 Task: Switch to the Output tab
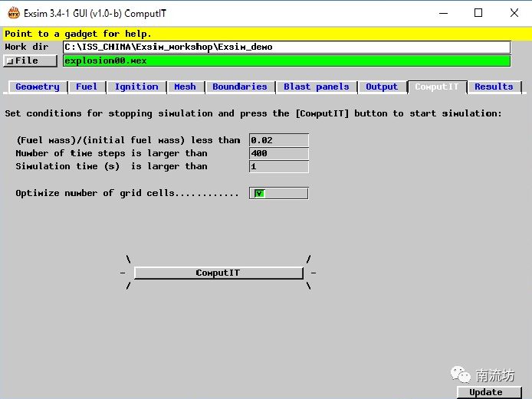(x=382, y=87)
